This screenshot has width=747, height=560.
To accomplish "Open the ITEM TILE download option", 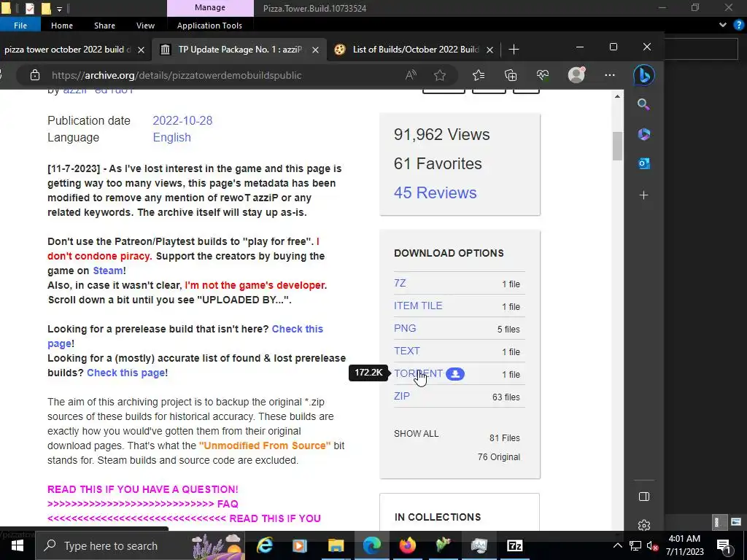I will pyautogui.click(x=418, y=306).
